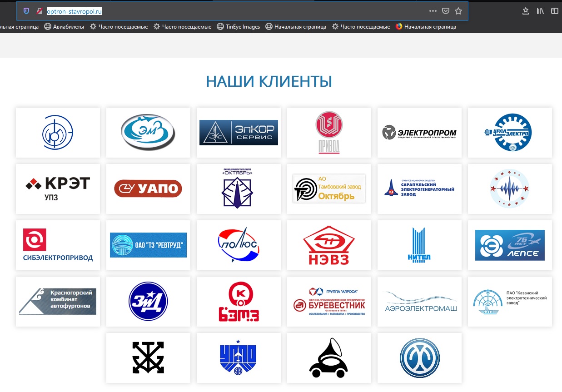The width and height of the screenshot is (562, 392).
Task: Open the bookmarks menu toolbar icon
Action: point(526,11)
